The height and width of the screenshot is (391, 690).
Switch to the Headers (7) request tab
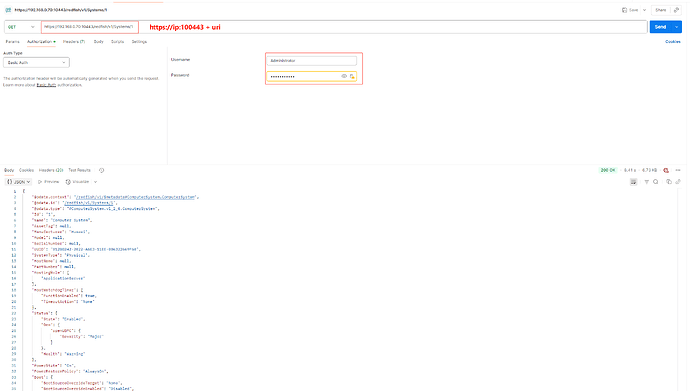[x=74, y=41]
